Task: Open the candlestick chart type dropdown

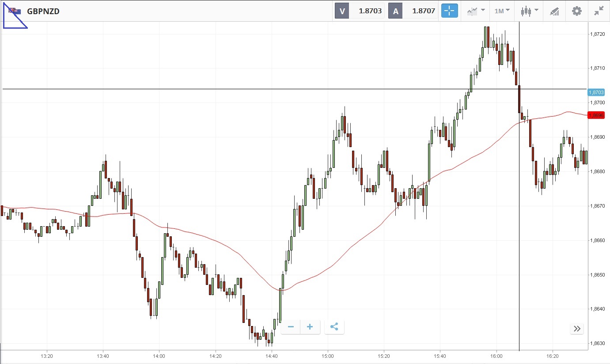Action: click(x=529, y=11)
